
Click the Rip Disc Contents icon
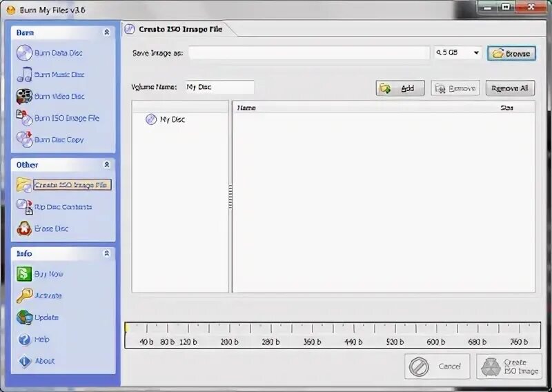tap(24, 207)
